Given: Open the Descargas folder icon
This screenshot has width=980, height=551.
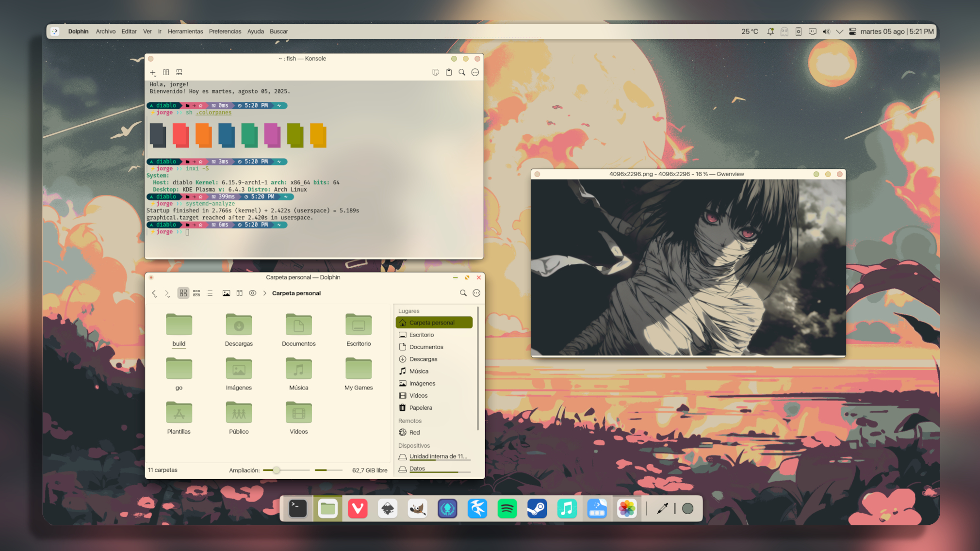Looking at the screenshot, I should 239,325.
